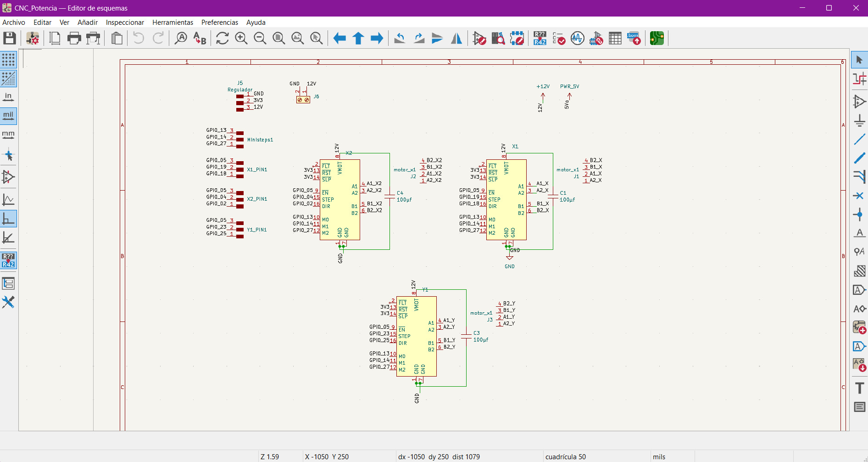
Task: Enable 45-degree line drawing mode
Action: tap(9, 237)
